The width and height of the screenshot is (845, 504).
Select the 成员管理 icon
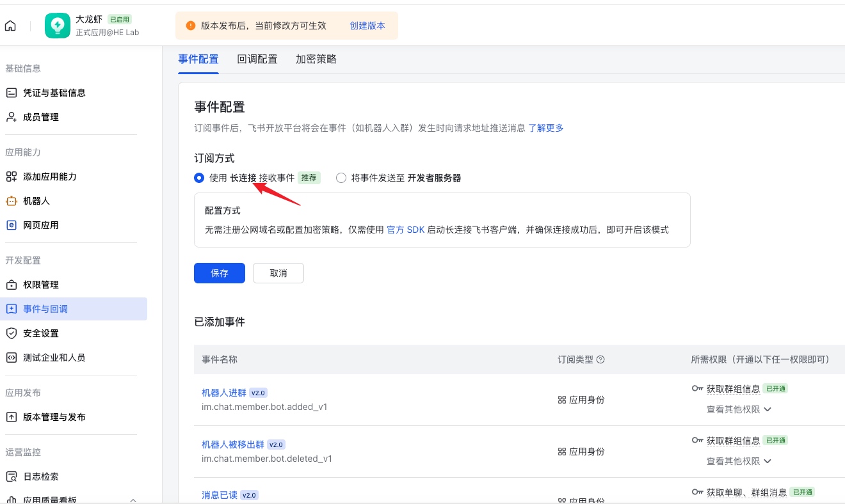(11, 117)
